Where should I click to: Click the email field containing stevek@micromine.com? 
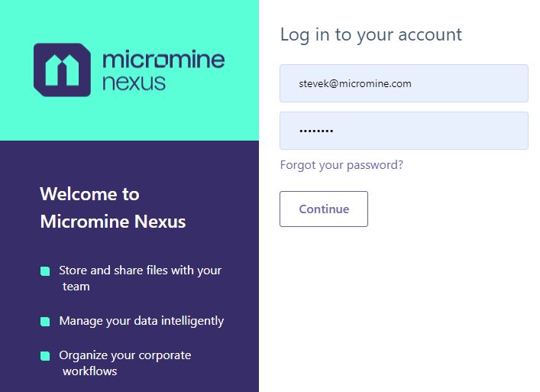click(x=403, y=83)
